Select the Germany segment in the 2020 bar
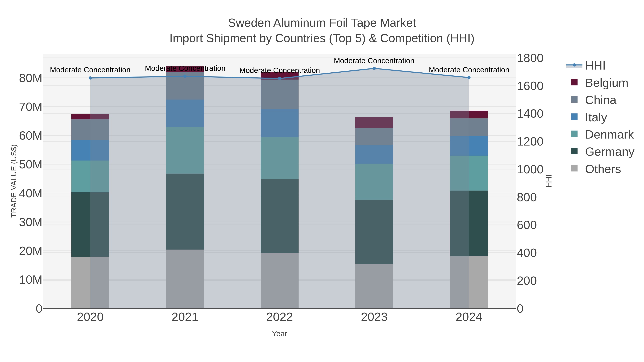Screen dimensions: 644x362 [x=90, y=225]
